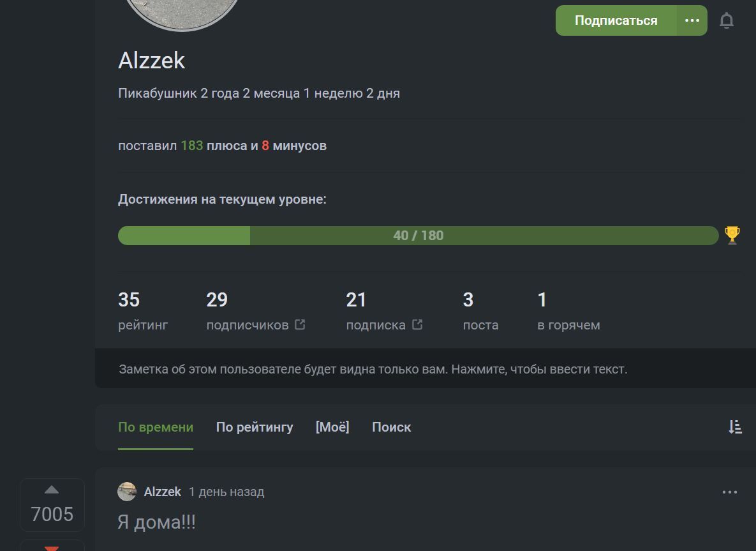
Task: Switch to the По рейтингу tab
Action: [x=255, y=427]
